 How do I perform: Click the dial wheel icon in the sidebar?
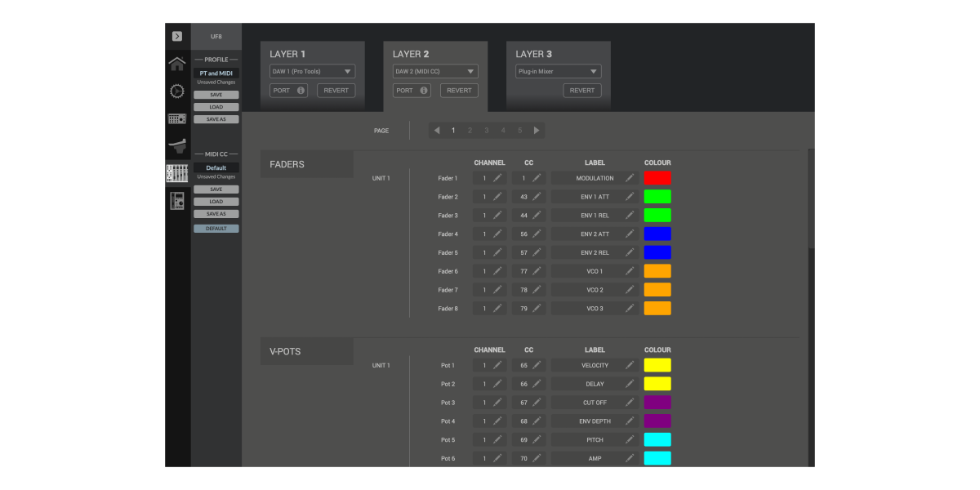[176, 91]
